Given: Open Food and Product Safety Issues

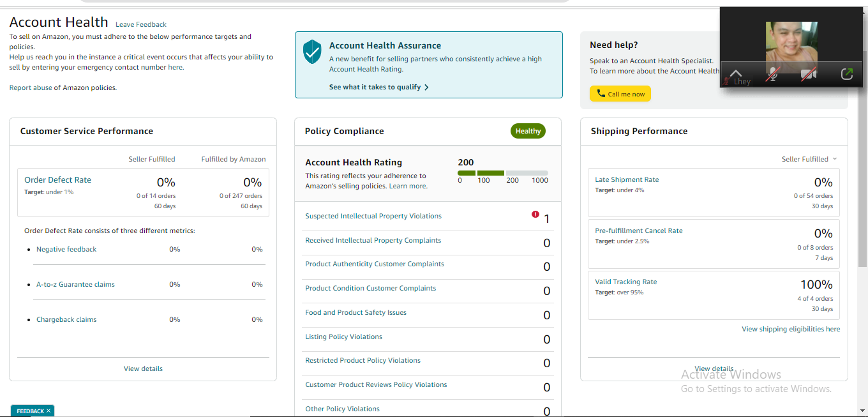Looking at the screenshot, I should click(x=355, y=312).
